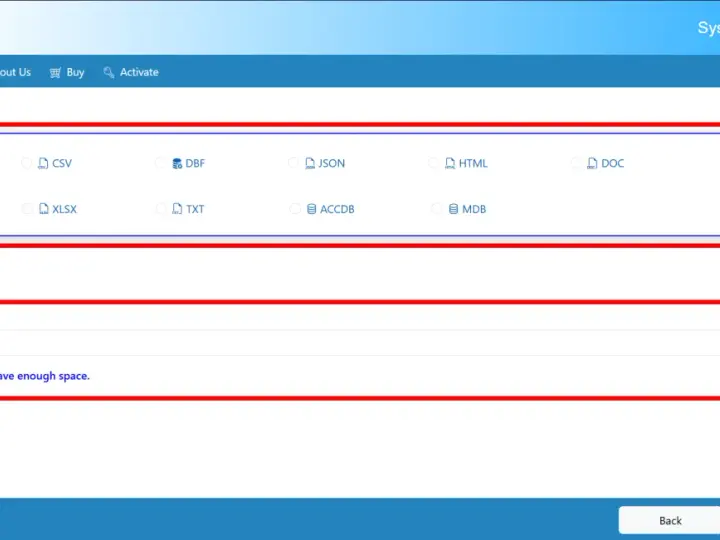The image size is (720, 540).
Task: Select the JSON radio button
Action: 293,163
